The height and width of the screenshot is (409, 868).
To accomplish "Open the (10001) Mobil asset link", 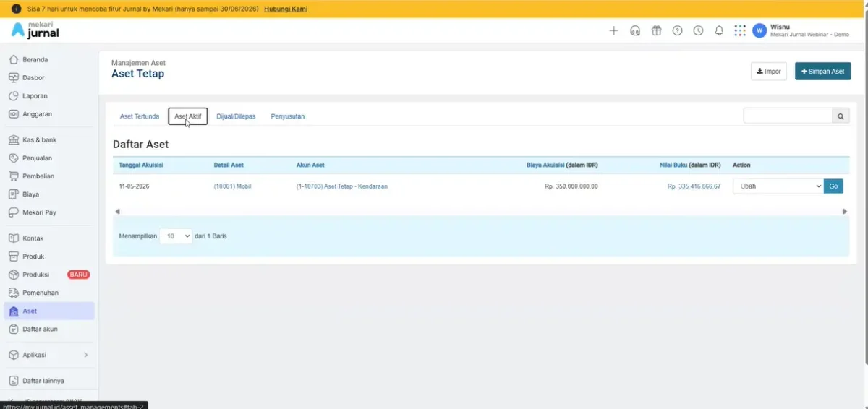I will coord(232,186).
